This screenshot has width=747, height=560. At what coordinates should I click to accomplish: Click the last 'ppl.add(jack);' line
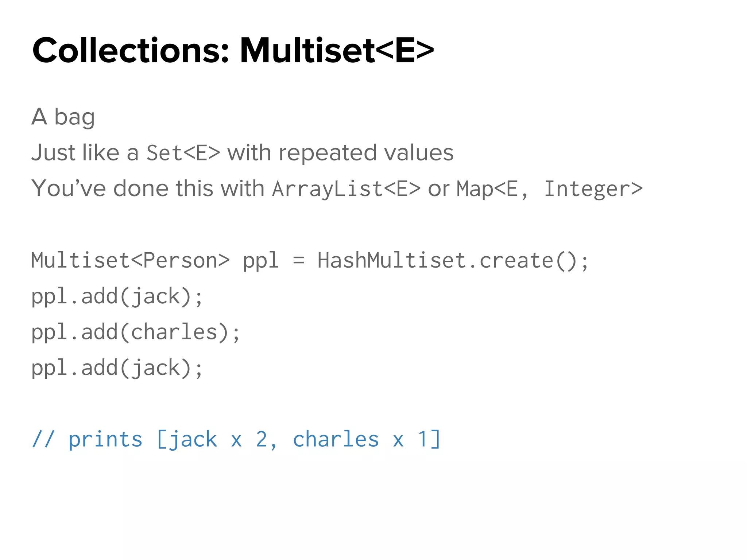(x=117, y=367)
